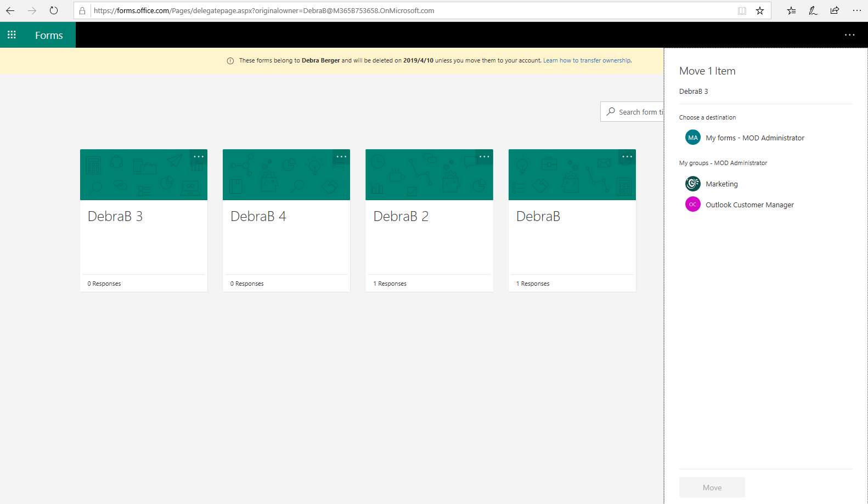The height and width of the screenshot is (504, 868).
Task: Open the app launcher waffle icon
Action: point(12,35)
